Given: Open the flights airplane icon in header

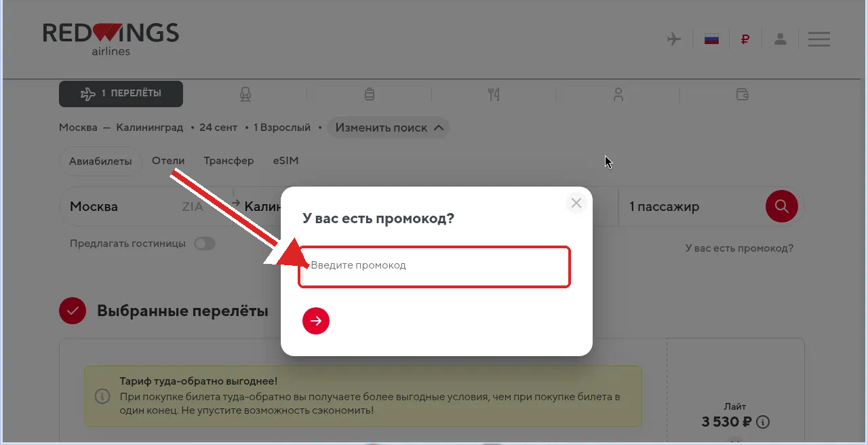Looking at the screenshot, I should (674, 39).
